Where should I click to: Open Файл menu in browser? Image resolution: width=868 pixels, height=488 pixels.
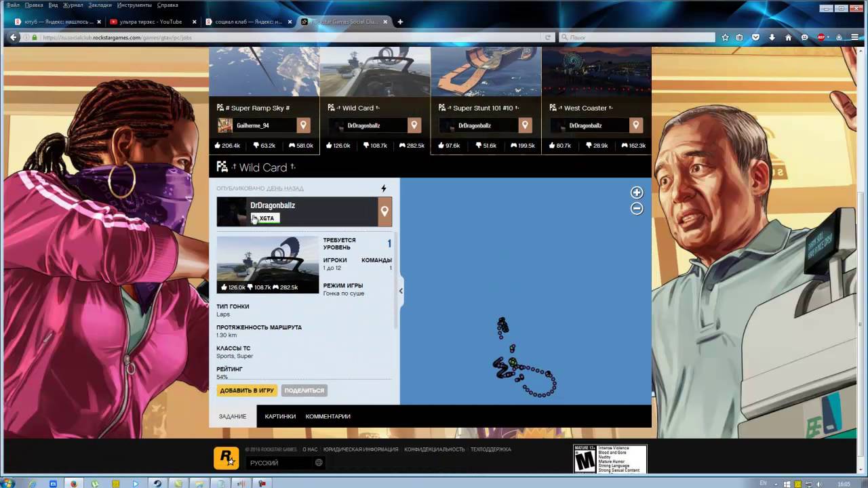(13, 5)
